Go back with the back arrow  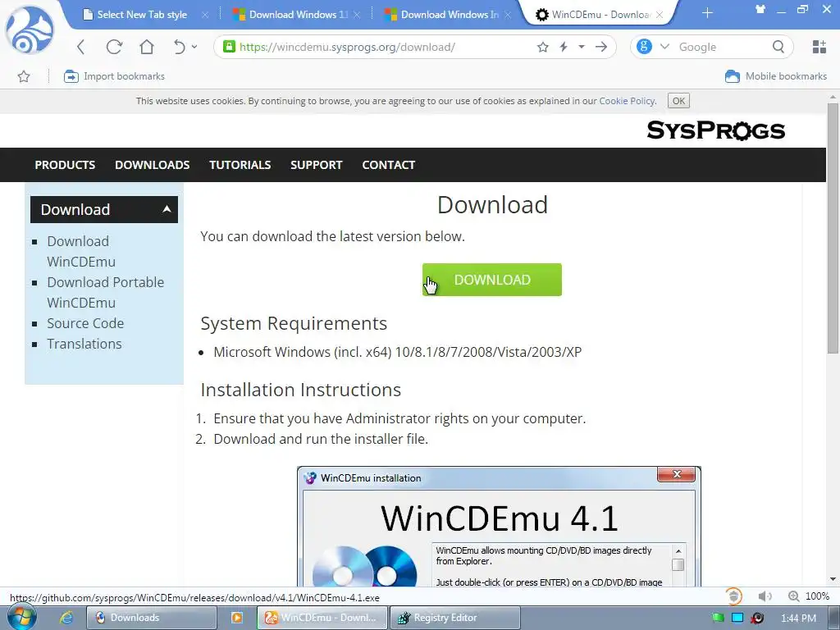click(81, 47)
